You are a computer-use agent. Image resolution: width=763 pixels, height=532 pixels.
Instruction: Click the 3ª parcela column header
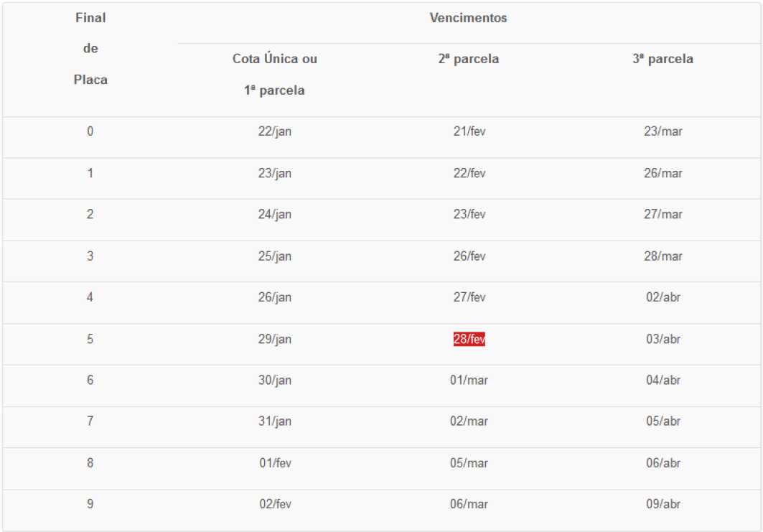(x=663, y=59)
